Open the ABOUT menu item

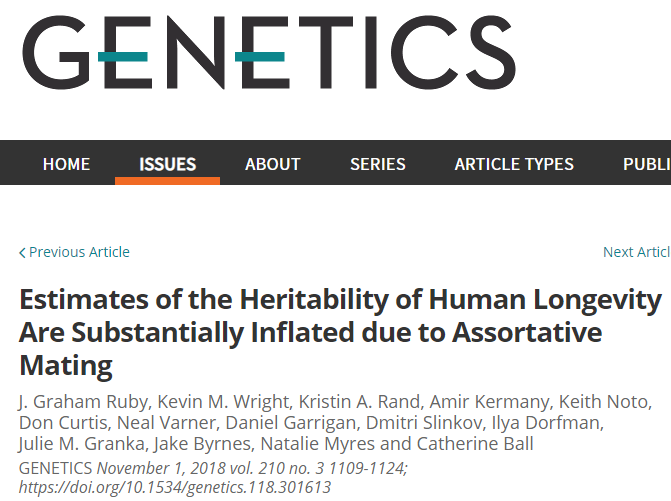273,164
